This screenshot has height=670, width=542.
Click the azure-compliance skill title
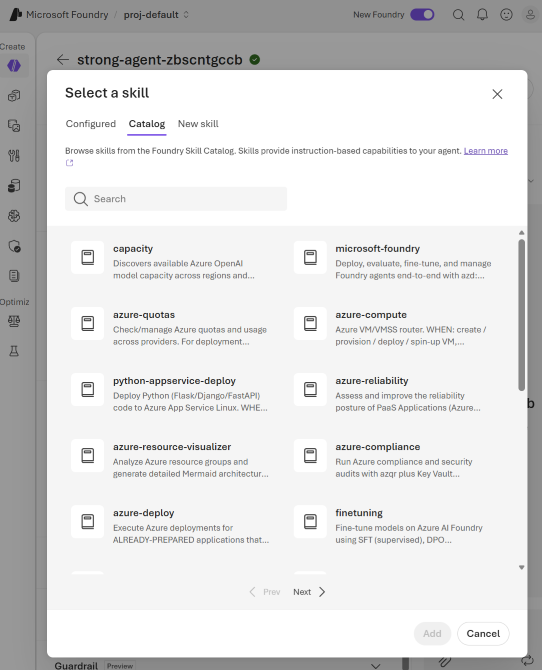click(378, 447)
